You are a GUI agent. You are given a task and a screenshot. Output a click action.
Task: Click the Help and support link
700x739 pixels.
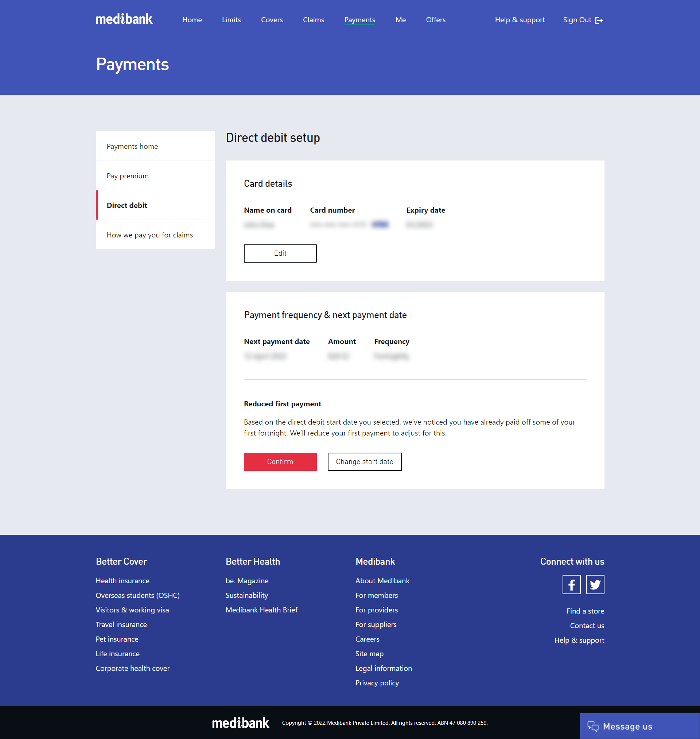[520, 20]
